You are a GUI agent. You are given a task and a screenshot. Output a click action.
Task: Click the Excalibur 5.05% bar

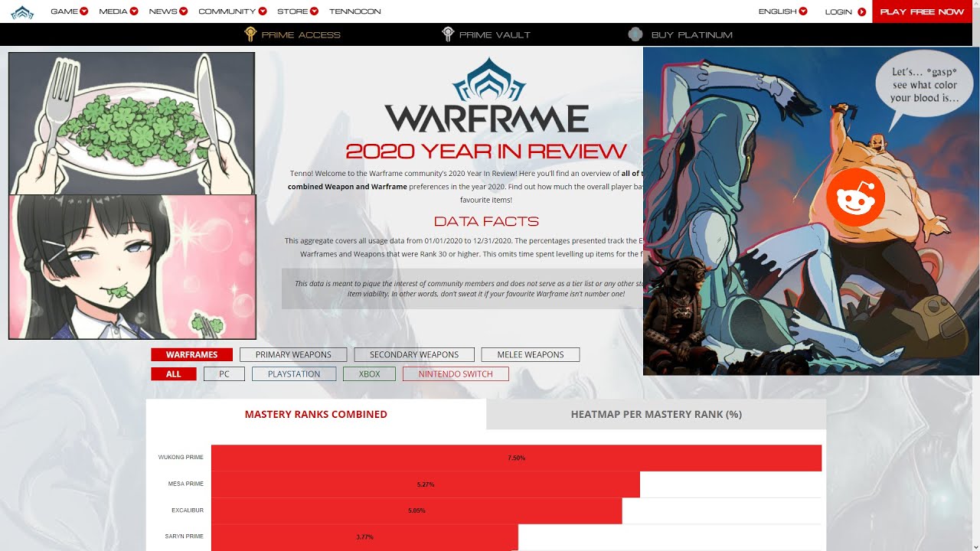416,510
